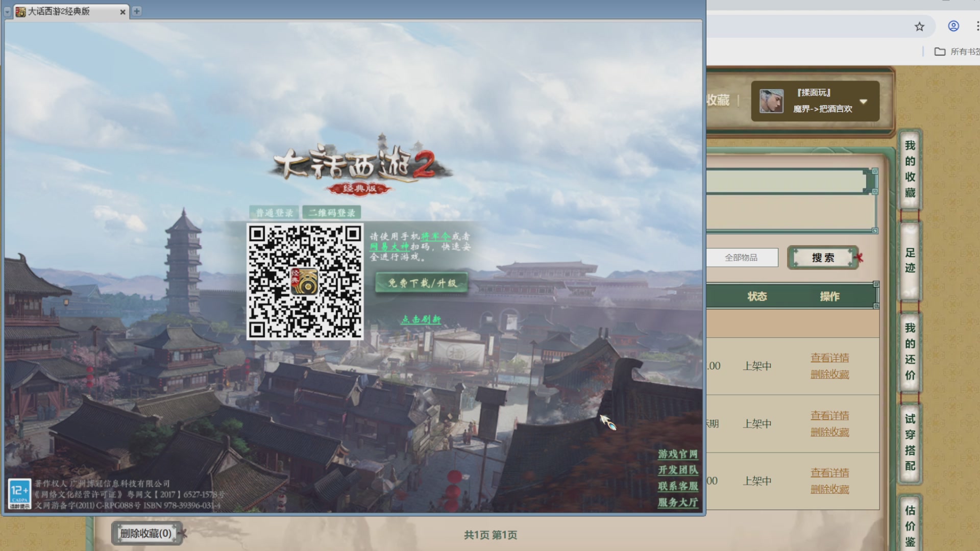Open 查看详情 in the second listing row
This screenshot has height=551, width=980.
coord(830,416)
